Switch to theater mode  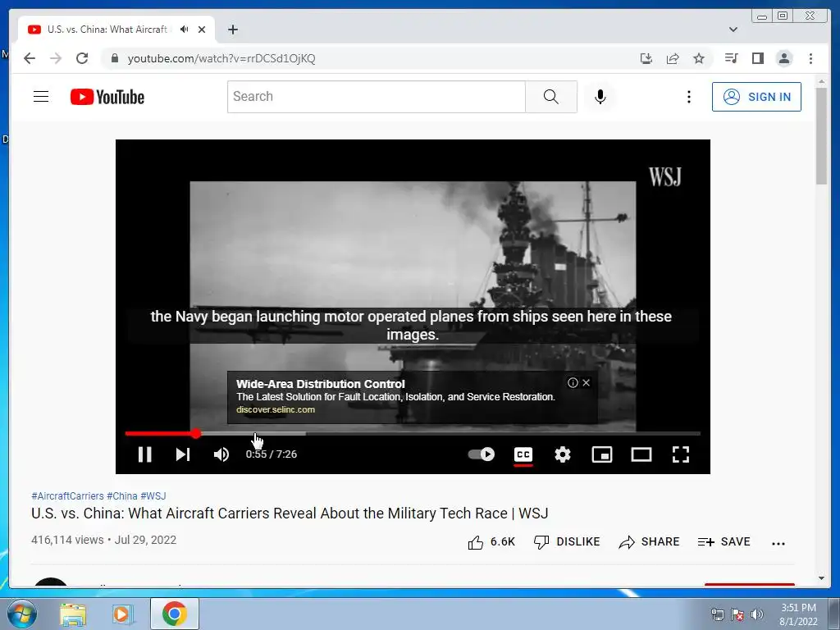coord(641,454)
